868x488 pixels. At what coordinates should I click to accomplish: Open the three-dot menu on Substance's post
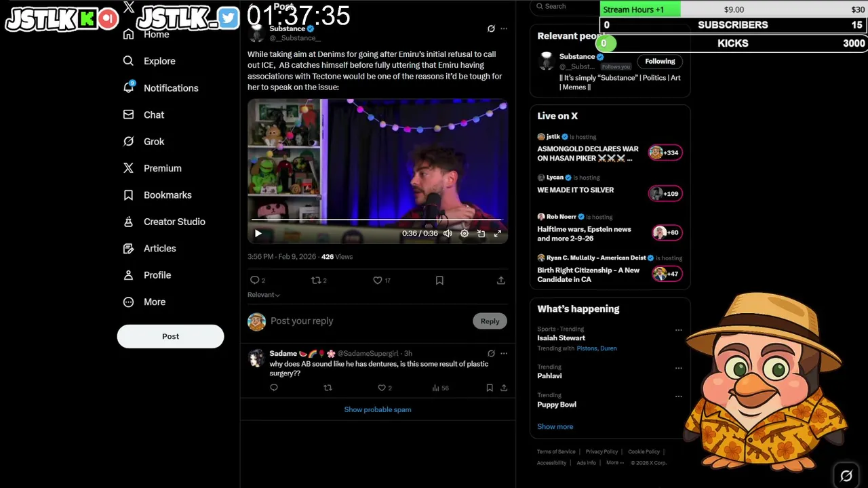point(504,28)
